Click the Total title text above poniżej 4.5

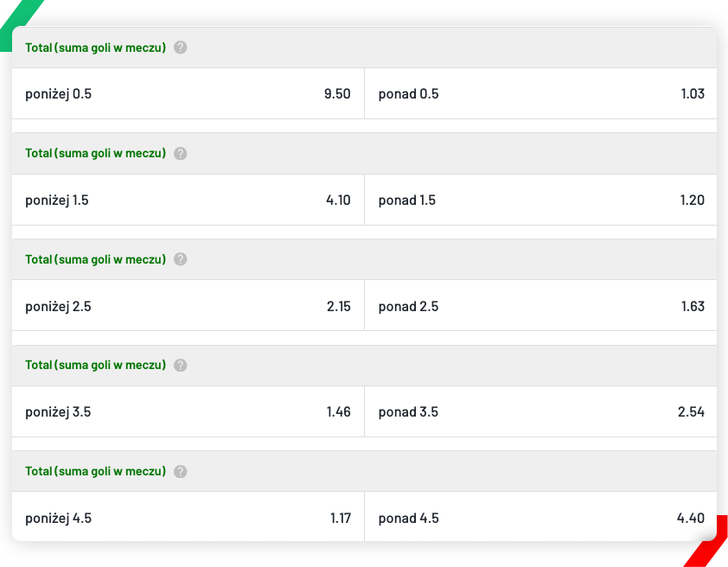point(95,471)
